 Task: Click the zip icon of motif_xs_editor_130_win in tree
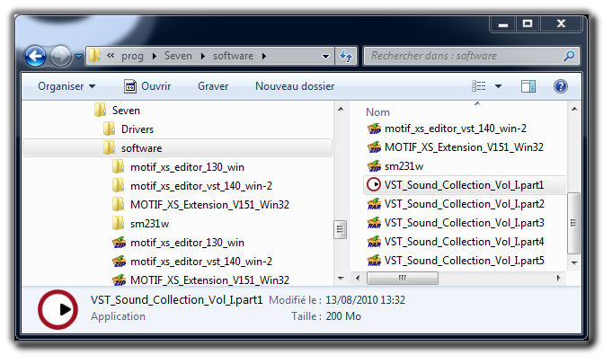(x=120, y=243)
